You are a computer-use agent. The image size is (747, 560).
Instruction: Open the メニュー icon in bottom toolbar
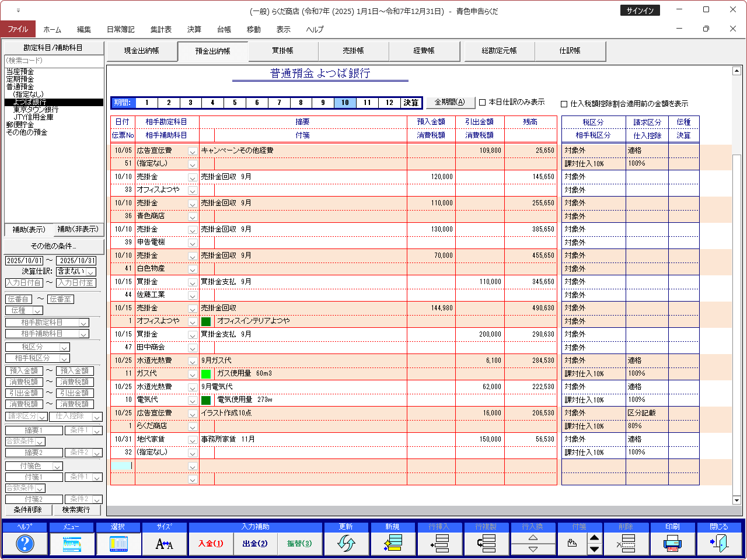tap(71, 544)
